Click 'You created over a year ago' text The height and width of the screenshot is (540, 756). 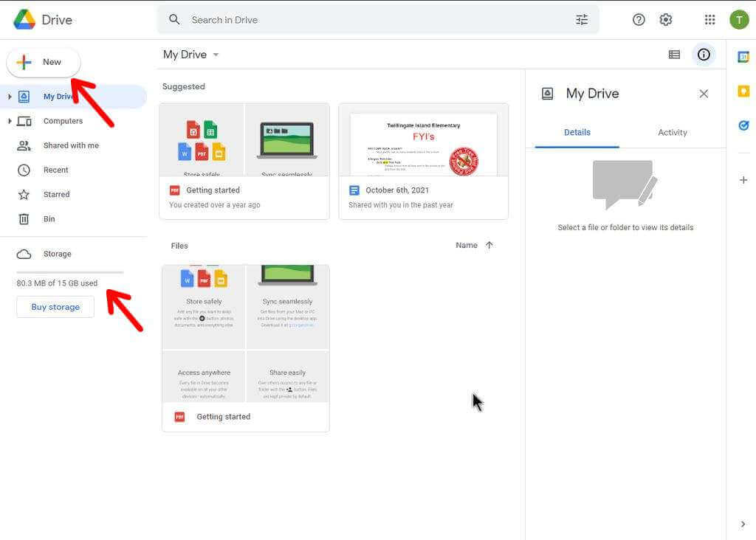[x=215, y=205]
